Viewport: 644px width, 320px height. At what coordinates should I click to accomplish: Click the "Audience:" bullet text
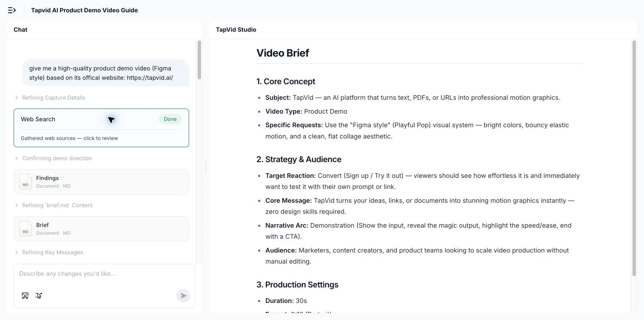point(417,256)
